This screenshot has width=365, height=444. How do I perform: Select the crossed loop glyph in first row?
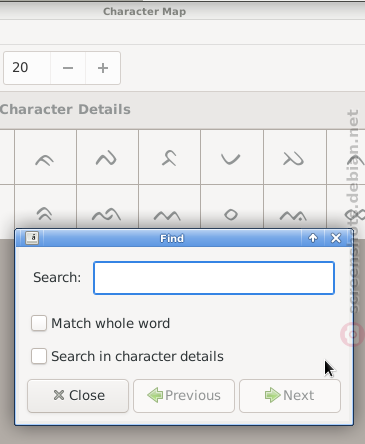[295, 157]
